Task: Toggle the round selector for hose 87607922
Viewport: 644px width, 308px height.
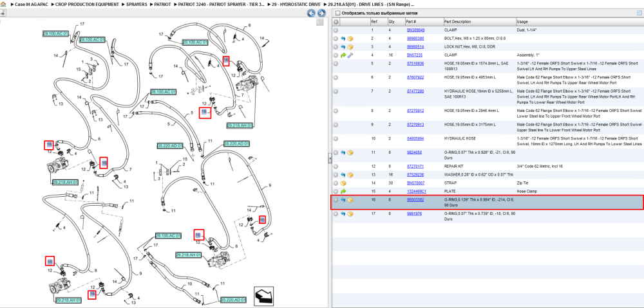Action: [336, 78]
